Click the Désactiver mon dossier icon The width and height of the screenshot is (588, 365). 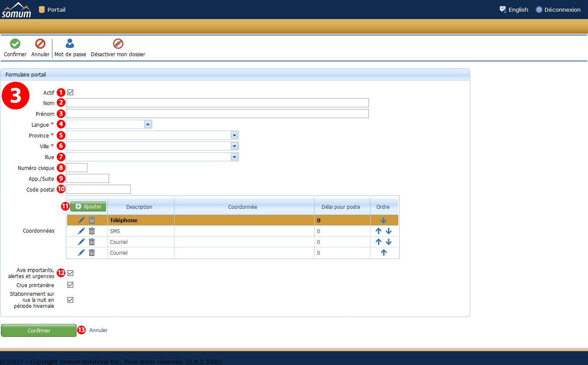[x=118, y=44]
